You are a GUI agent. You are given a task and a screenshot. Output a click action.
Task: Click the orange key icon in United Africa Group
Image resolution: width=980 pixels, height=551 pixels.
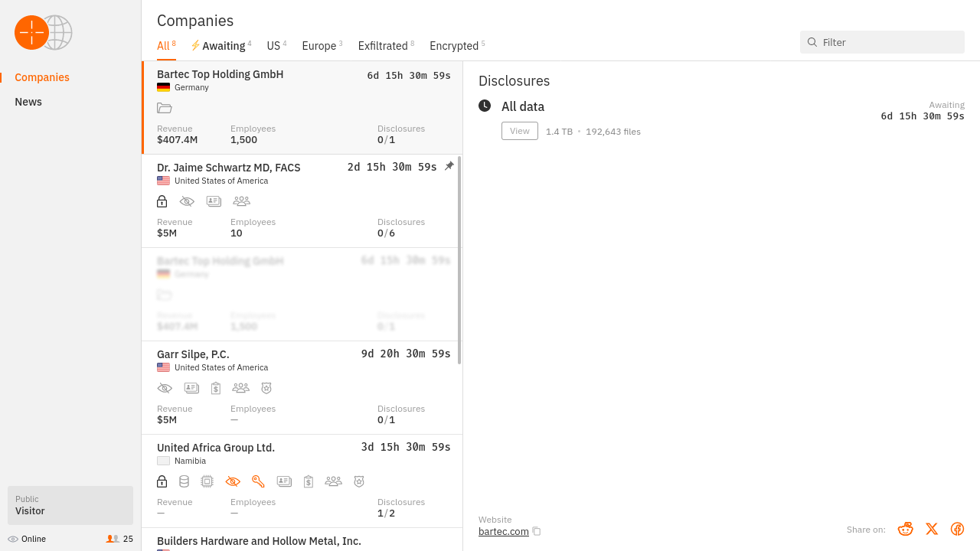point(258,481)
